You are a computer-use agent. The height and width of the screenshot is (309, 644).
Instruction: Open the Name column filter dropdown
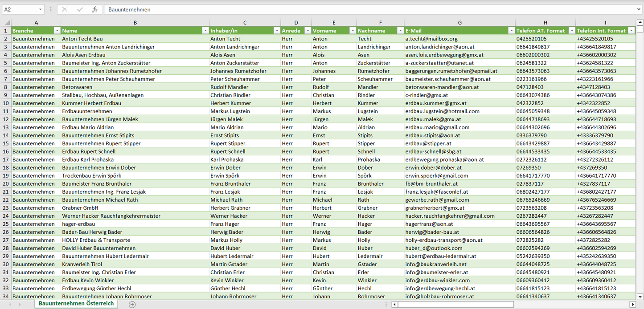click(x=205, y=31)
